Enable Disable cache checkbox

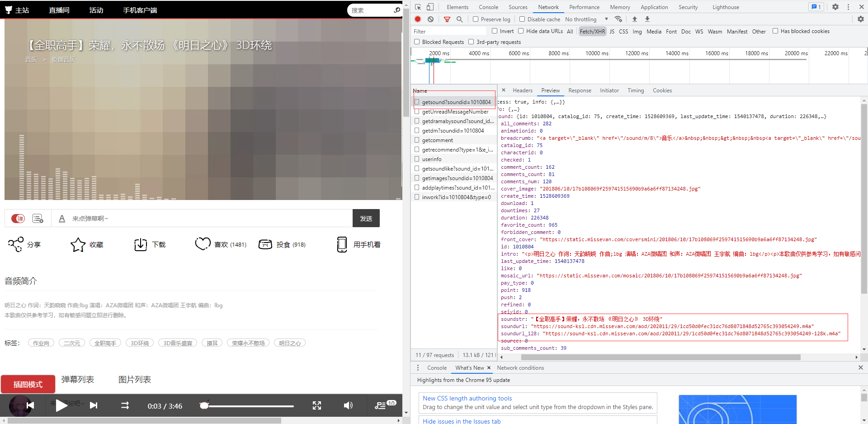tap(522, 19)
